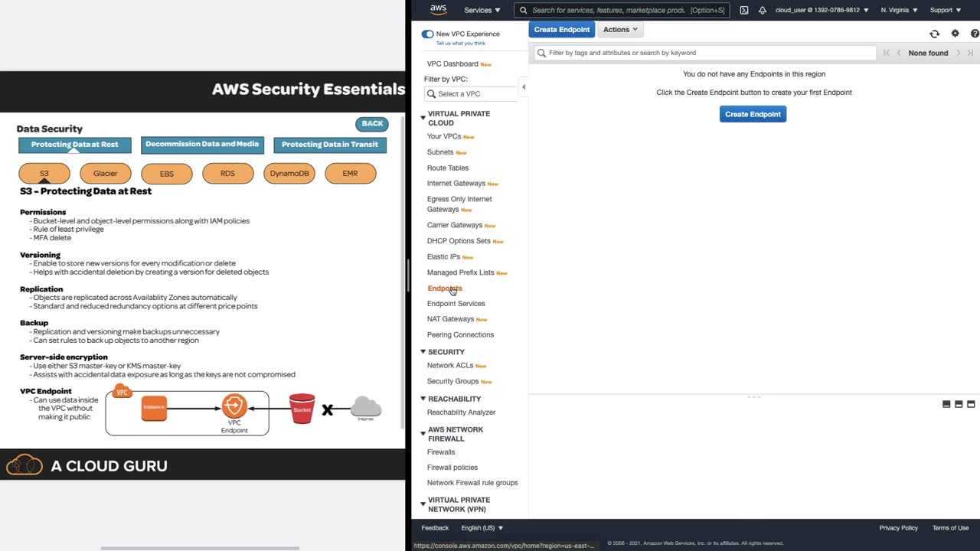980x551 pixels.
Task: Open the English (US) language dropdown
Action: pos(482,528)
